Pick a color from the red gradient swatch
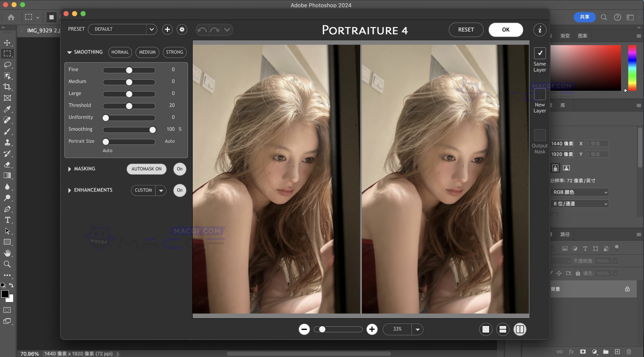This screenshot has height=357, width=644. pyautogui.click(x=586, y=68)
